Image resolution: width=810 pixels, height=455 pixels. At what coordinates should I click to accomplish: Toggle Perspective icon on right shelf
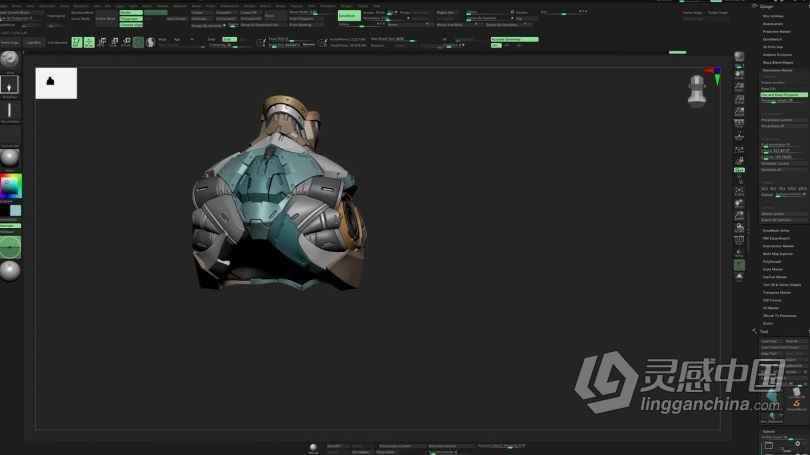coord(739,124)
